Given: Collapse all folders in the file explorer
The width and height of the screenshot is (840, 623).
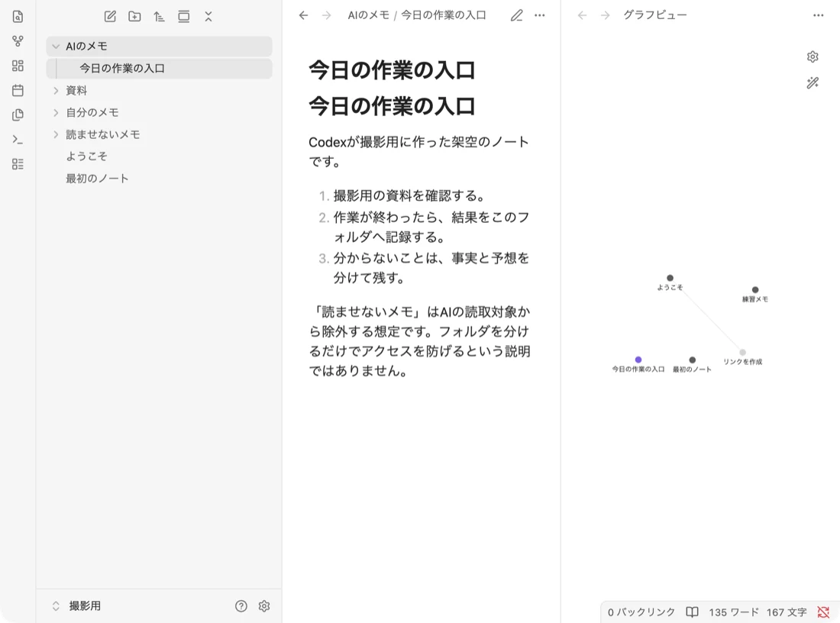Looking at the screenshot, I should [208, 17].
